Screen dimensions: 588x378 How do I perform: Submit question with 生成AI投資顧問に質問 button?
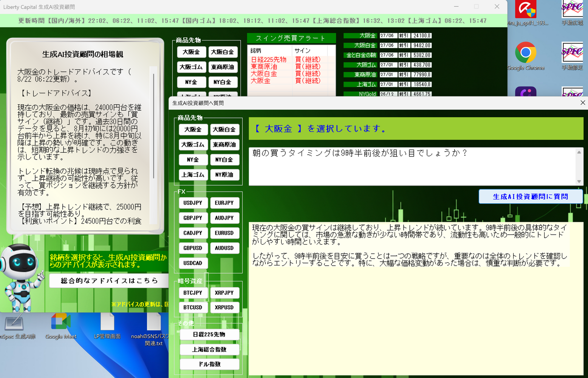(x=531, y=197)
